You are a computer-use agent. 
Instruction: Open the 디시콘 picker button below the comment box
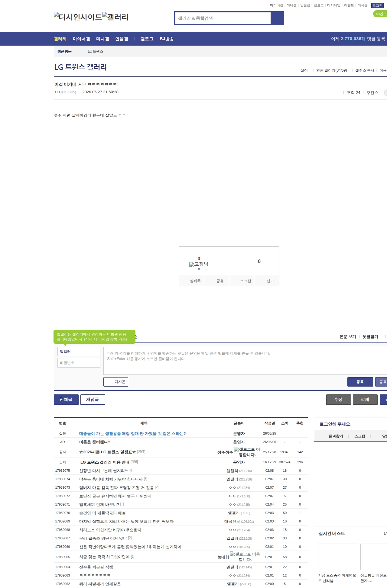116,382
